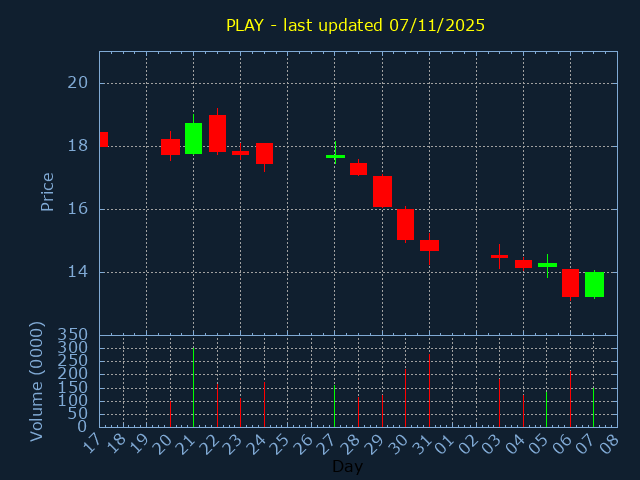Select the red candlestick for day 29

click(x=382, y=191)
